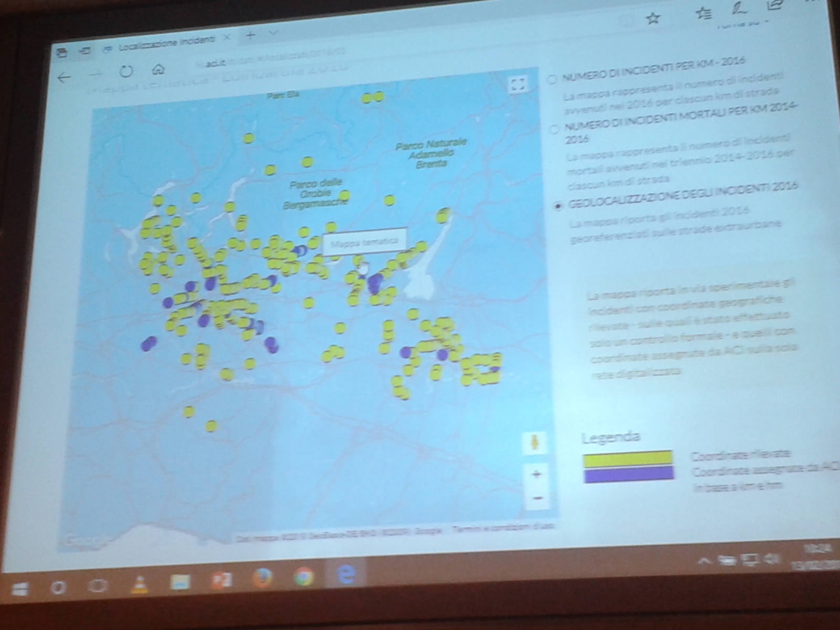
Task: Reload the page with the refresh icon
Action: (x=126, y=71)
